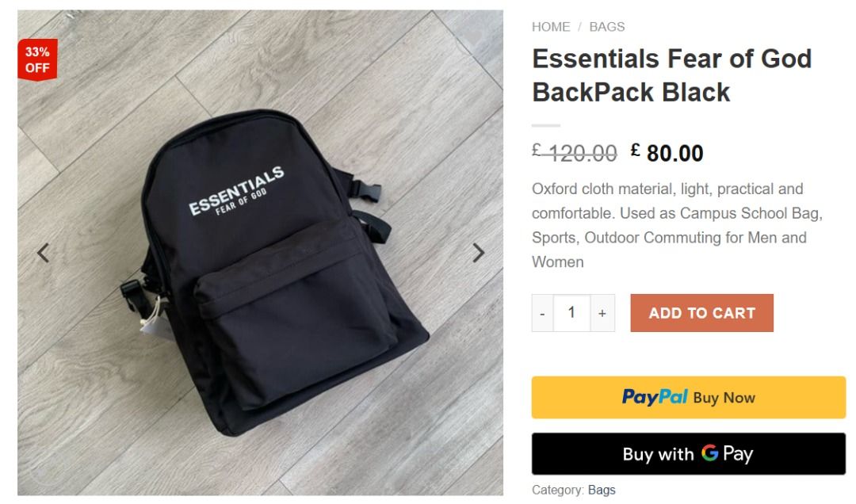Show the previous product image with left arrow
The image size is (856, 504).
coord(43,253)
